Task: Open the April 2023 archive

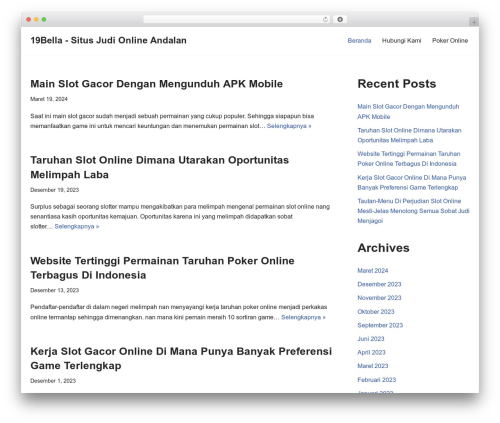Action: coord(371,352)
